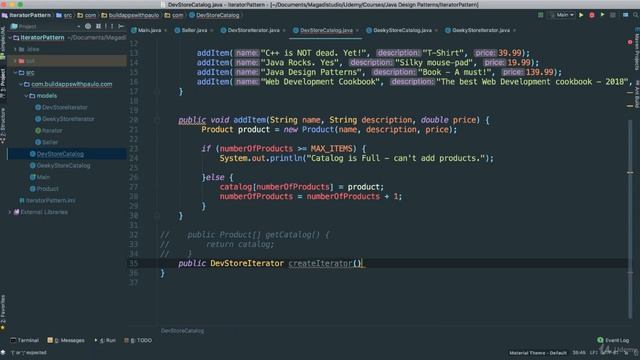Toggle the Ant Build side panel

click(x=637, y=94)
